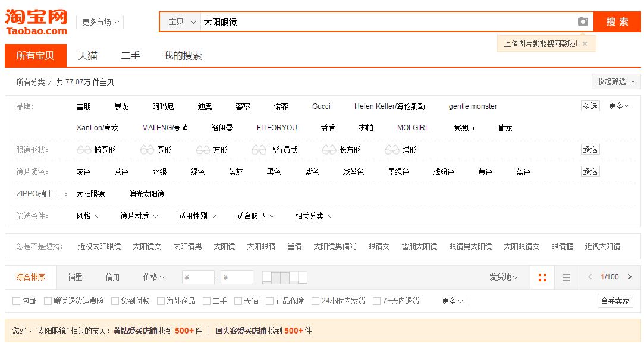Open 黄钻爱买店铺 shop results link
The image size is (644, 346).
tap(136, 331)
